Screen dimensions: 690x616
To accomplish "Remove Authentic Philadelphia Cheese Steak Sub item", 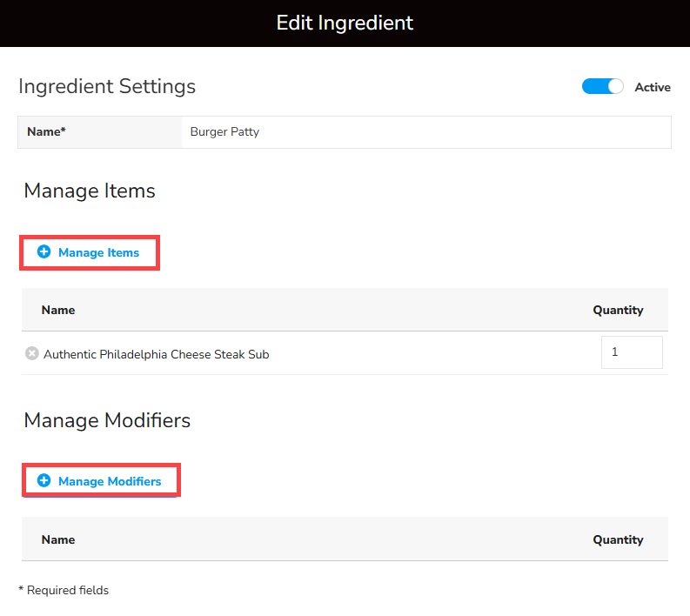I will click(x=32, y=353).
